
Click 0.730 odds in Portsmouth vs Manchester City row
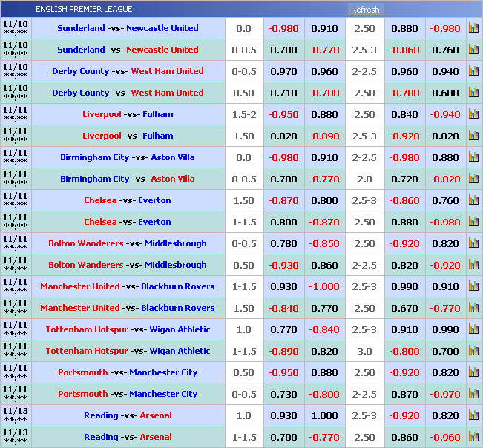283,394
